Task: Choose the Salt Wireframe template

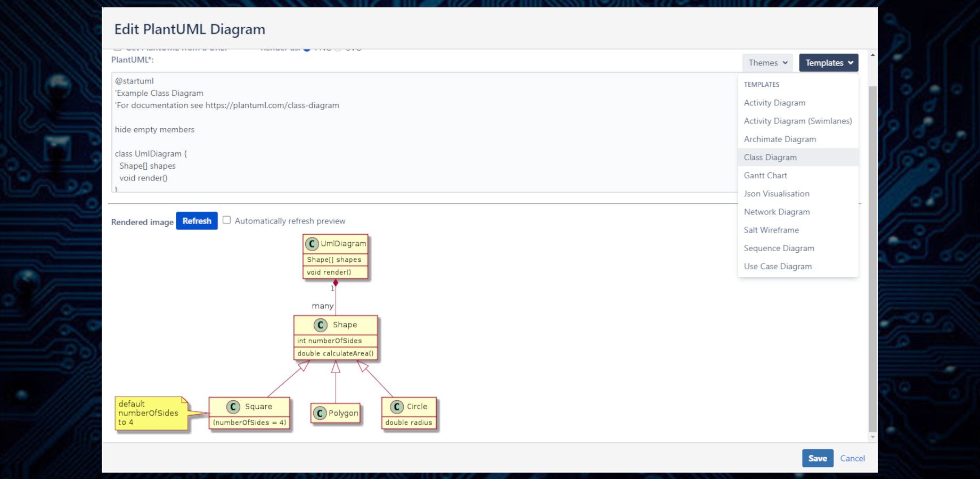Action: click(771, 230)
